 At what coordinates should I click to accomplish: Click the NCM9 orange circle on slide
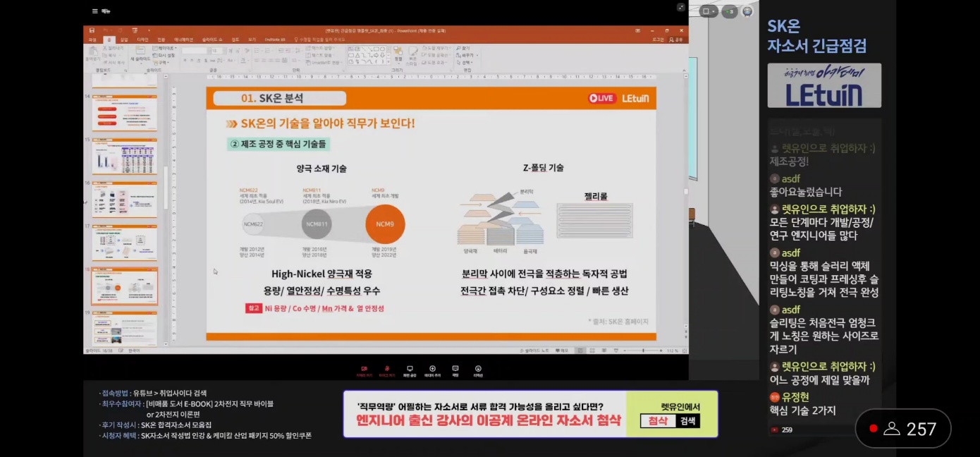pyautogui.click(x=385, y=224)
